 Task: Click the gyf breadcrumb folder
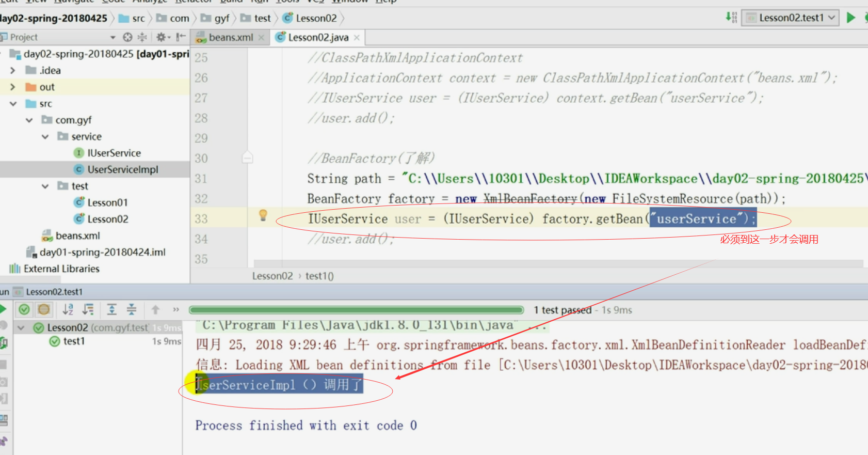point(215,19)
